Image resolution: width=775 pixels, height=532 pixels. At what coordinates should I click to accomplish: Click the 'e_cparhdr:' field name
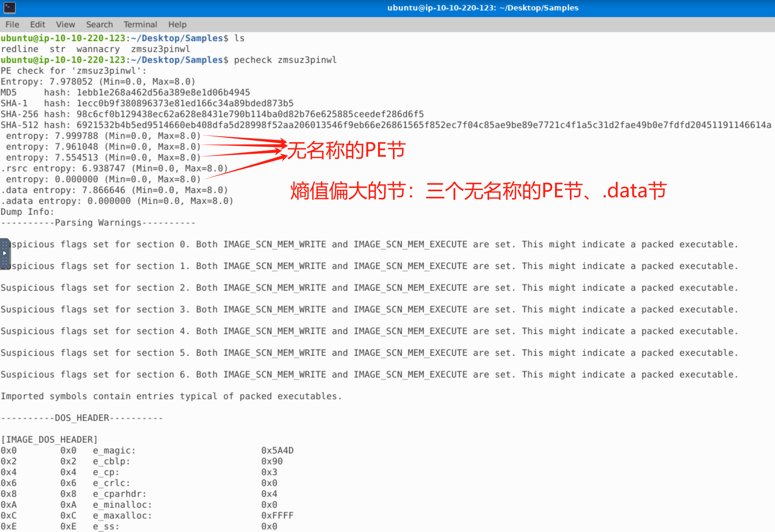point(120,494)
